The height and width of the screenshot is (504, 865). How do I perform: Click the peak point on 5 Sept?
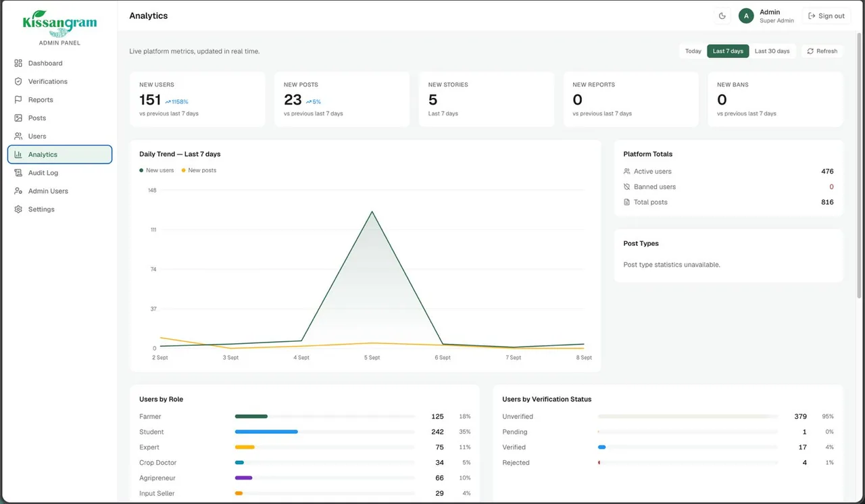(372, 211)
